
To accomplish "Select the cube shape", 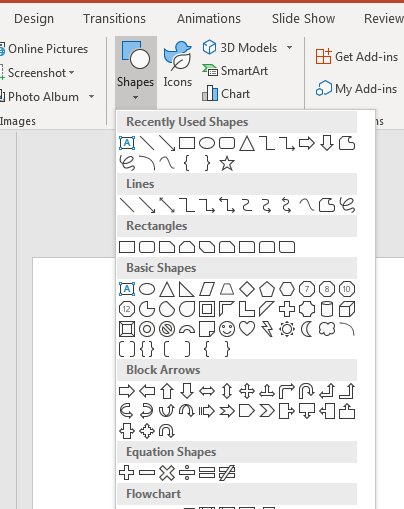I will (x=347, y=309).
